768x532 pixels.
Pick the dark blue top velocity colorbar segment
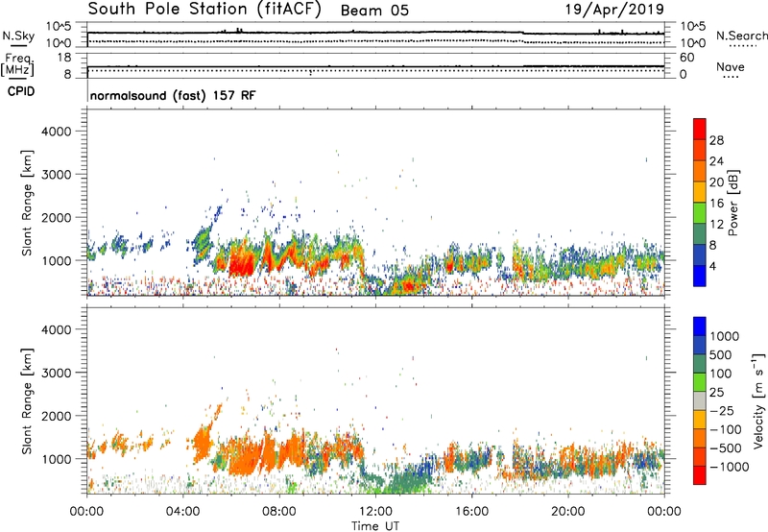(x=700, y=326)
